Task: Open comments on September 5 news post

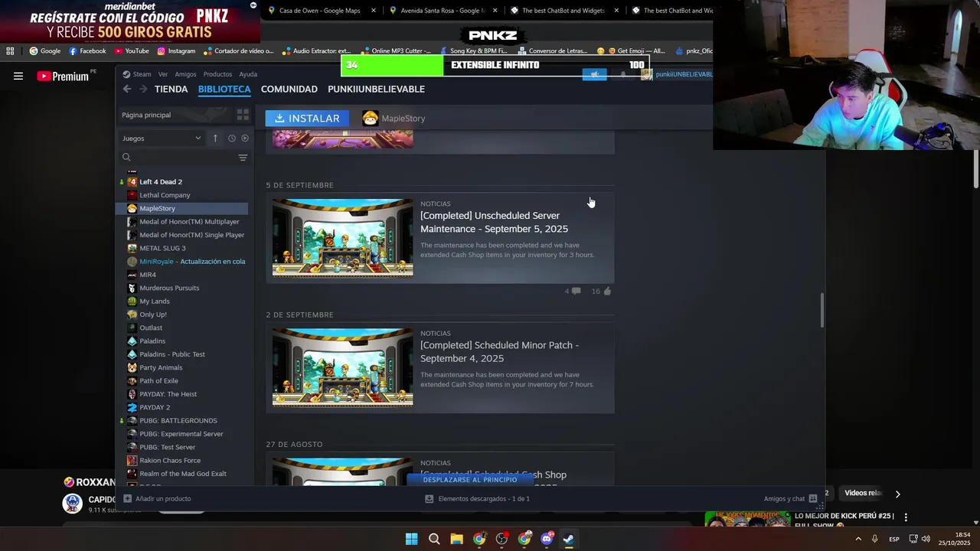Action: 576,291
